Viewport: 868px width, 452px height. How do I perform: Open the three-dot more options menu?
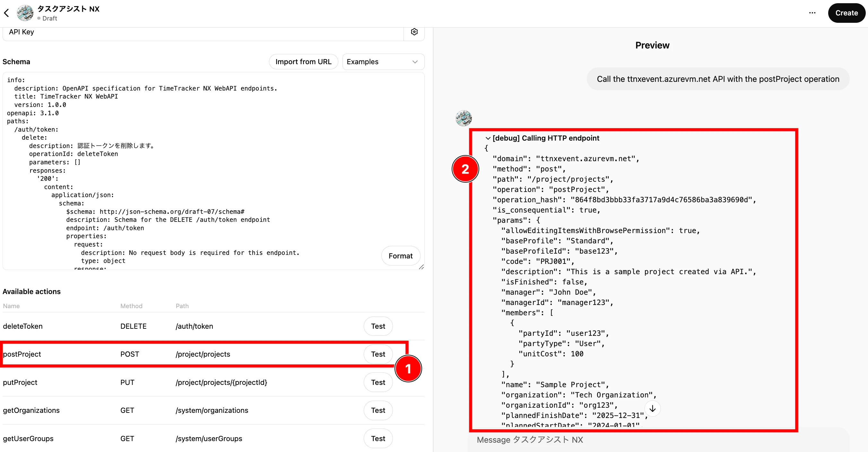click(812, 13)
